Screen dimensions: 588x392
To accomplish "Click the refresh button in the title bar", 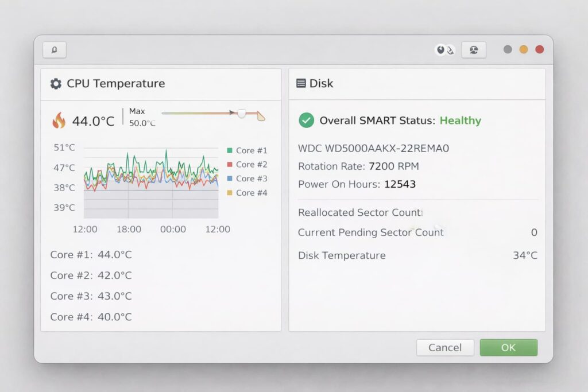I will (x=474, y=50).
